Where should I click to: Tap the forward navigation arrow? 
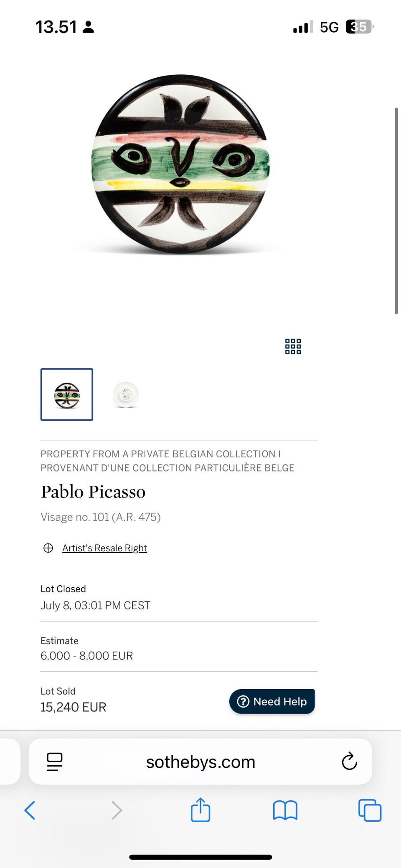coord(117,810)
